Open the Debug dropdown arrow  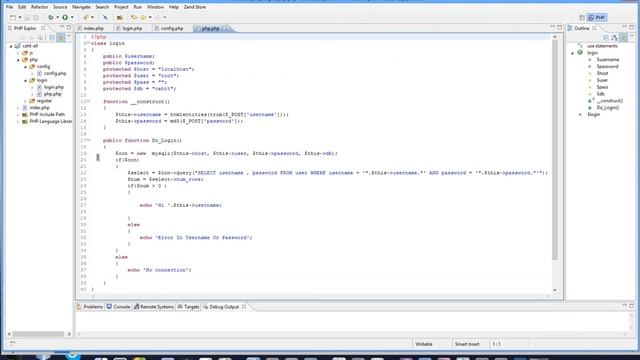[x=57, y=18]
